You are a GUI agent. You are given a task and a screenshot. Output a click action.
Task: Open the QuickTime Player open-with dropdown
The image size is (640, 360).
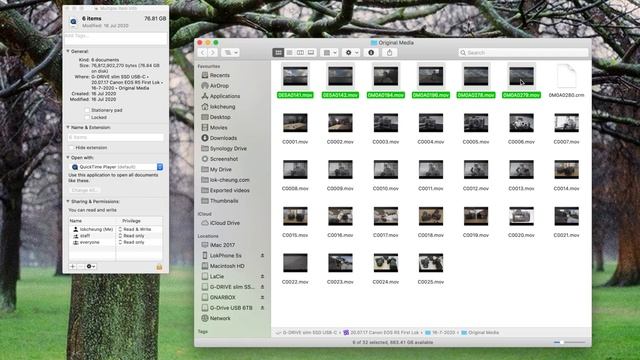pos(117,167)
